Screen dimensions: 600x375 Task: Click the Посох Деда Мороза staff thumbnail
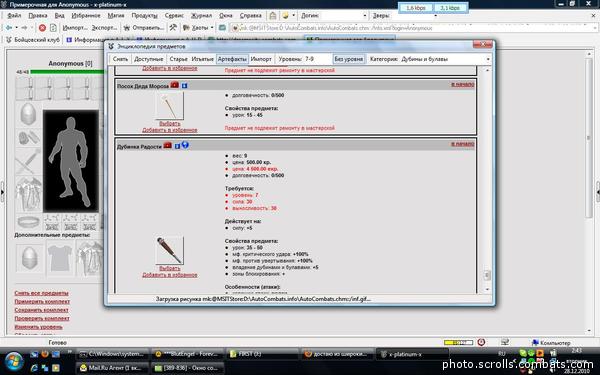coord(170,106)
